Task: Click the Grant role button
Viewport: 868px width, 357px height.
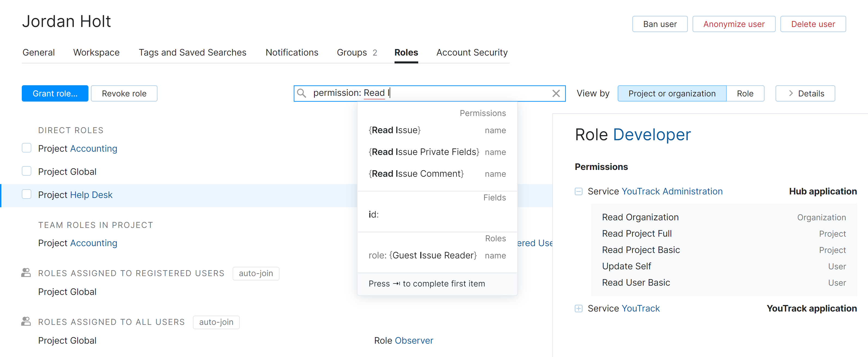Action: pyautogui.click(x=55, y=93)
